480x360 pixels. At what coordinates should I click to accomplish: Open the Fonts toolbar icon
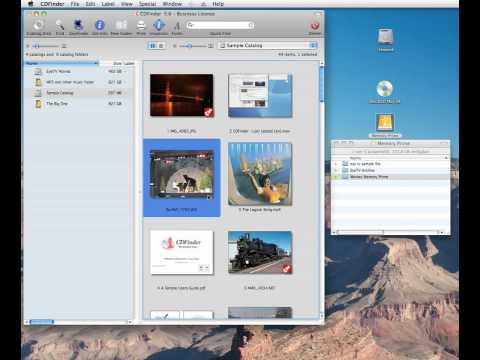pos(177,26)
